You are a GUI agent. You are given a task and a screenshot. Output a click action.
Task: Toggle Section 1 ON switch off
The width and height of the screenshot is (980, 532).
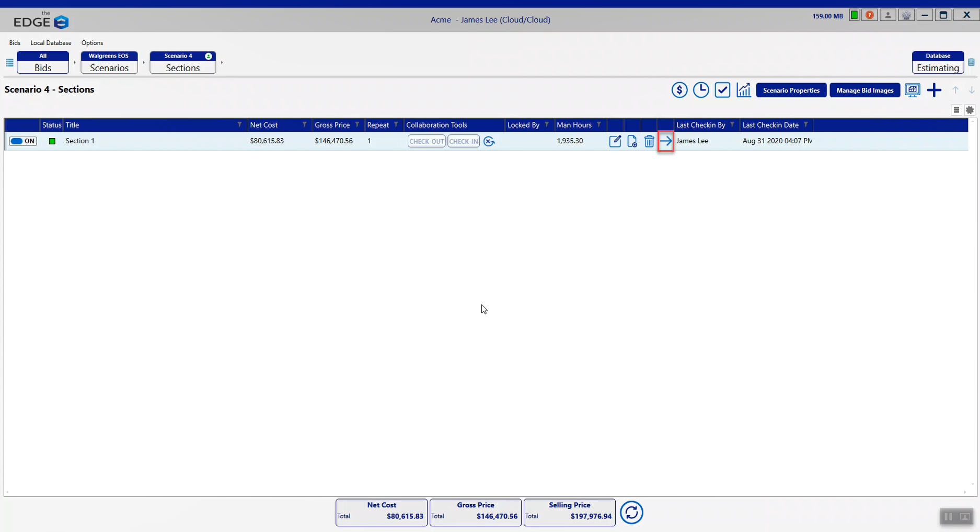pyautogui.click(x=23, y=141)
